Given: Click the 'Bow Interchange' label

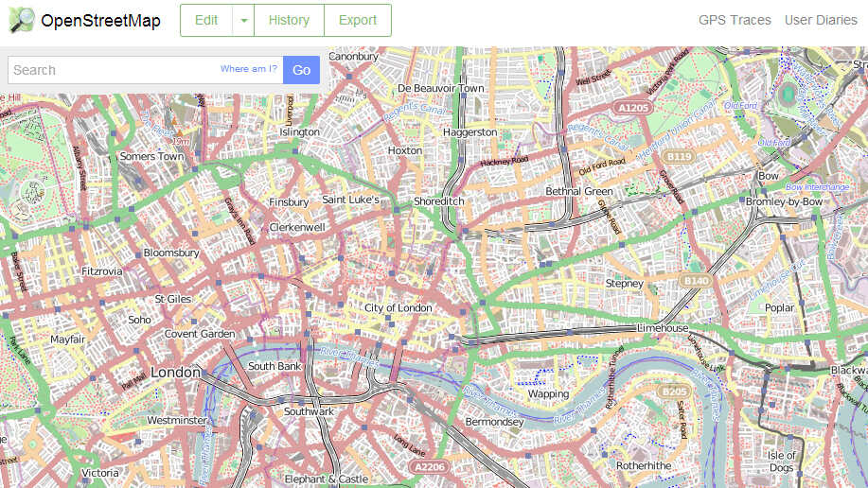Looking at the screenshot, I should tap(817, 187).
